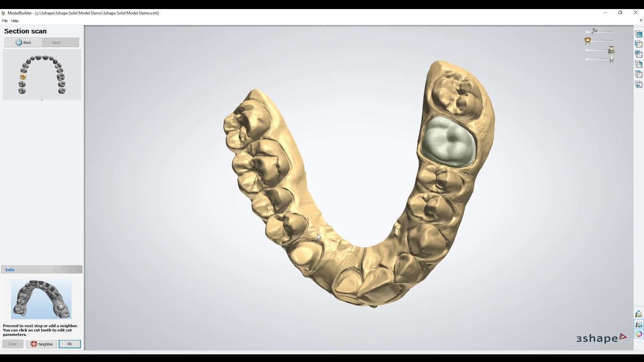
Task: Click the tooth-with-blue-tip icon in the bottom-right toolbar
Action: [x=639, y=314]
